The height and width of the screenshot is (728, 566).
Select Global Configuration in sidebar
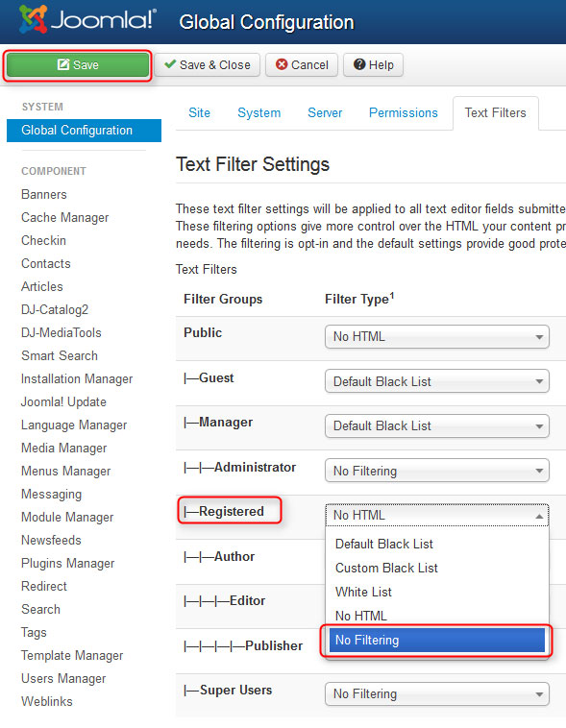pos(85,131)
